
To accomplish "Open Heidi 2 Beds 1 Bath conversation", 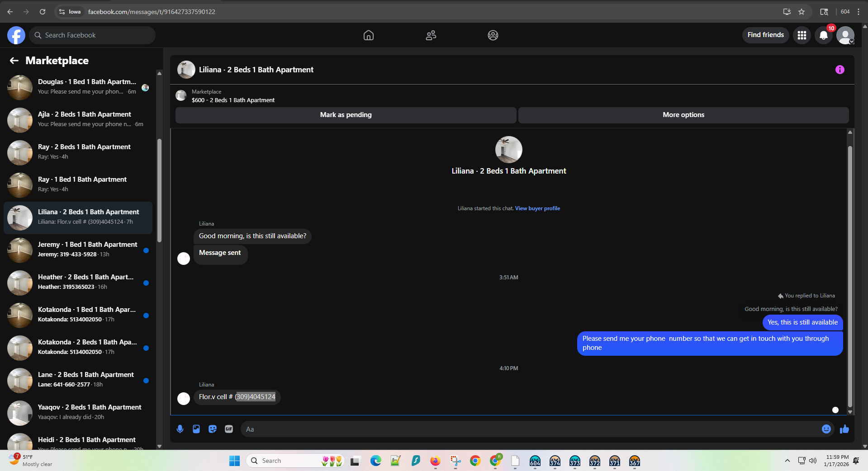I will 78,441.
